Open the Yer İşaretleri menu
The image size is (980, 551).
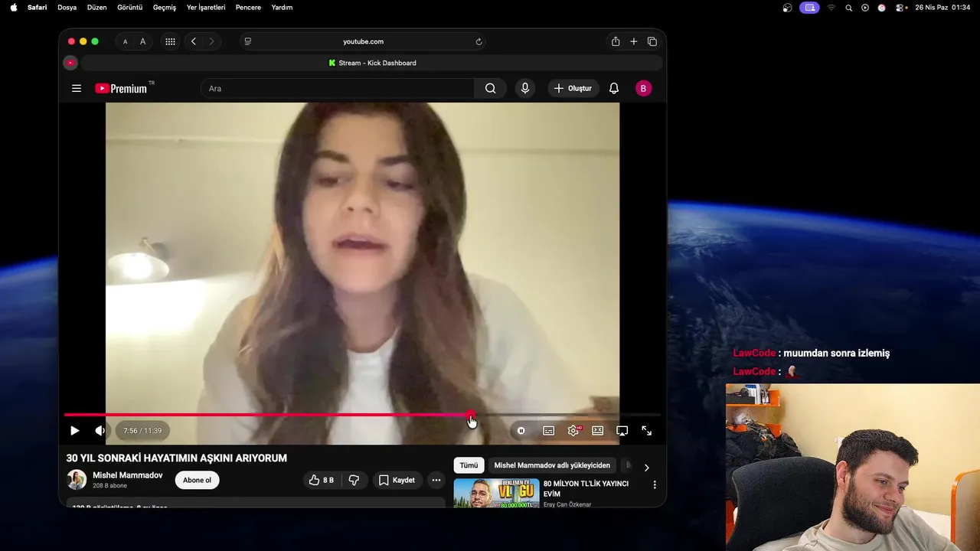tap(206, 7)
